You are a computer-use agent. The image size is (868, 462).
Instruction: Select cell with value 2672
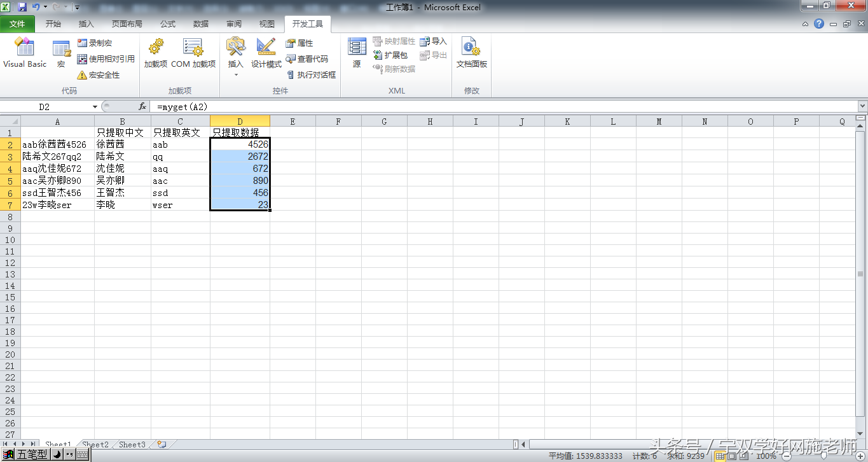pos(240,157)
